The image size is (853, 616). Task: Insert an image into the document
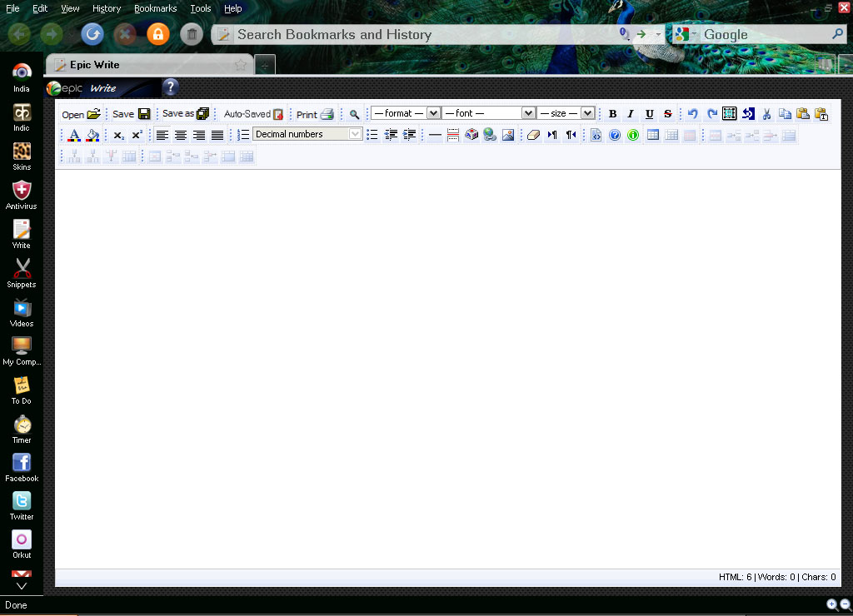pyautogui.click(x=509, y=134)
